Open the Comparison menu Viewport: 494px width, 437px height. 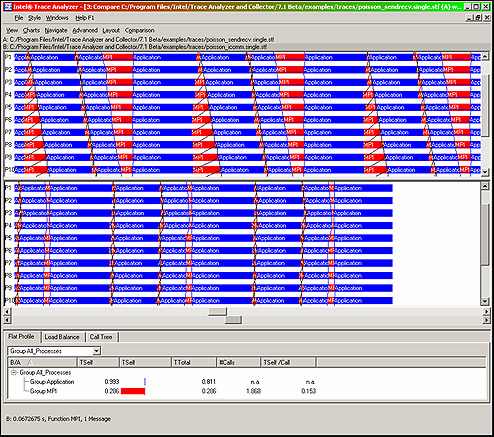tap(140, 30)
